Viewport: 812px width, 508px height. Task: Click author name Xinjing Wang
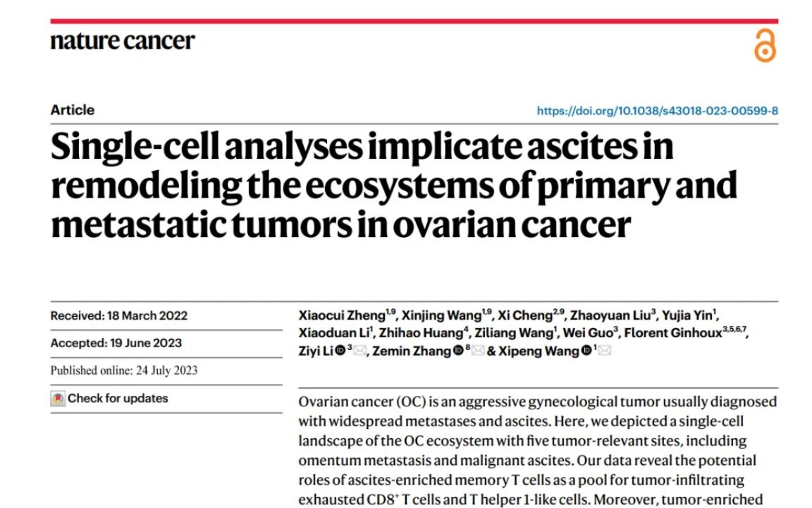click(x=442, y=315)
